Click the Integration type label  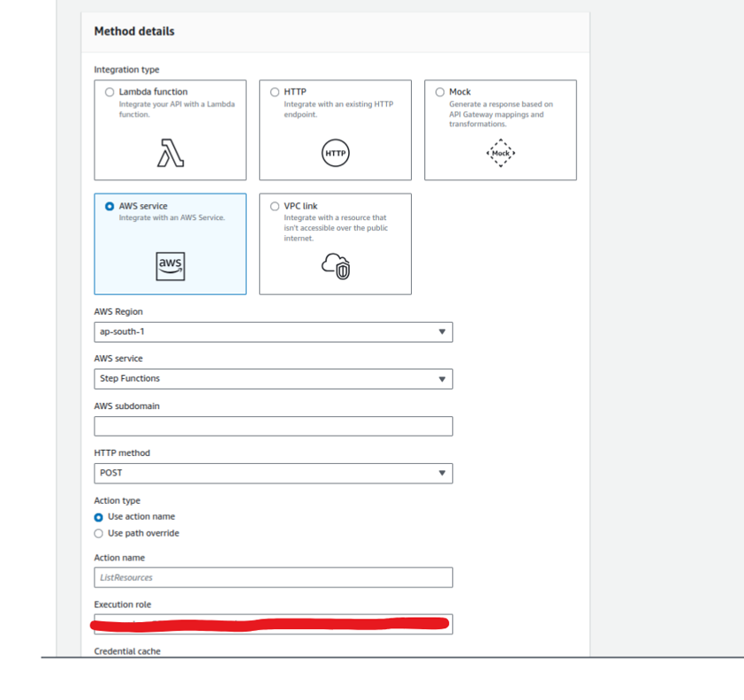pyautogui.click(x=126, y=70)
